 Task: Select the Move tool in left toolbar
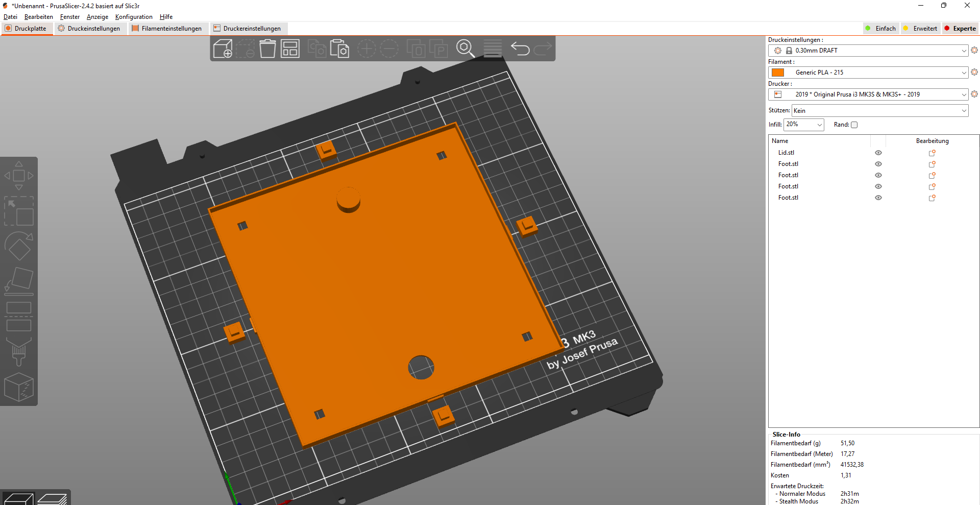click(x=19, y=176)
